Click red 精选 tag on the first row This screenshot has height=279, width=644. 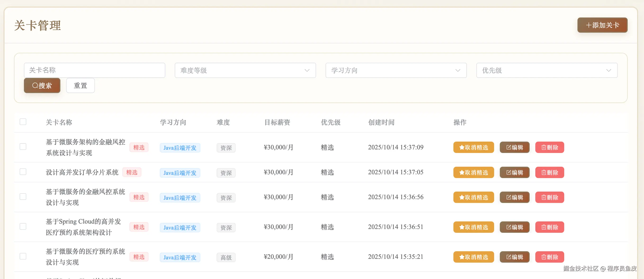point(139,148)
